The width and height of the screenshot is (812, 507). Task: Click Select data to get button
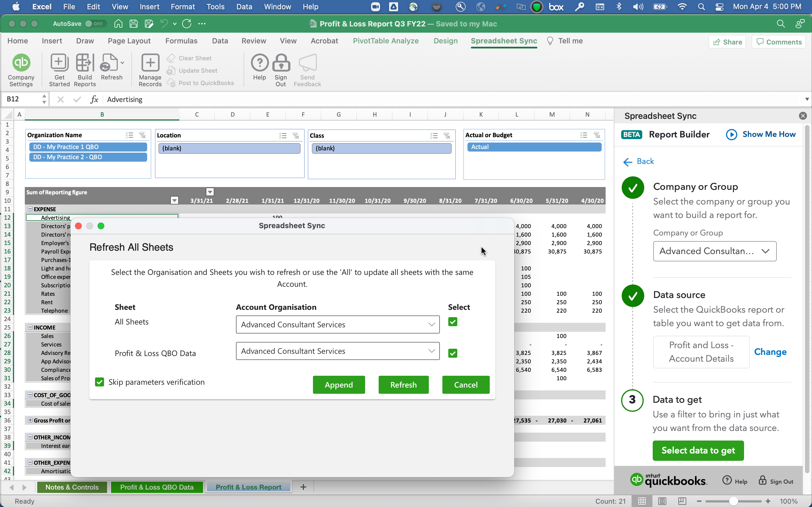[x=698, y=450]
